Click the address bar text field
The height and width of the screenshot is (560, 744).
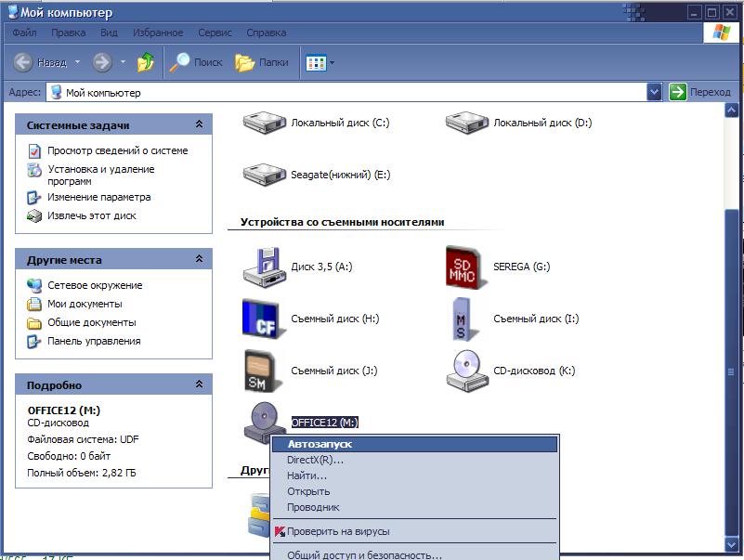coord(346,92)
